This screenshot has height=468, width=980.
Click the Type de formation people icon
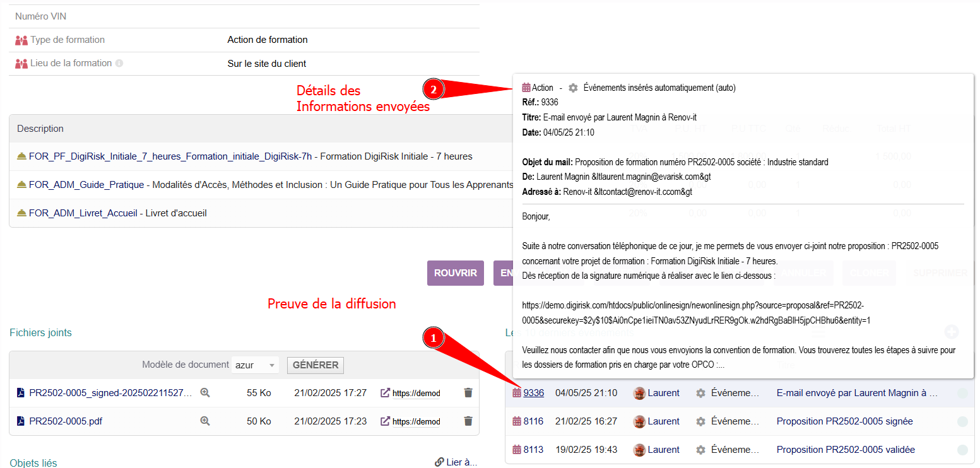coord(21,40)
